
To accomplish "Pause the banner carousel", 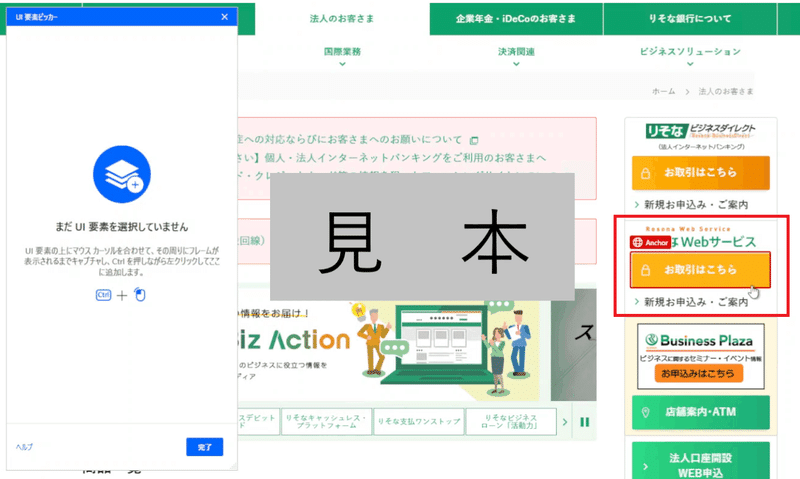I will 585,422.
